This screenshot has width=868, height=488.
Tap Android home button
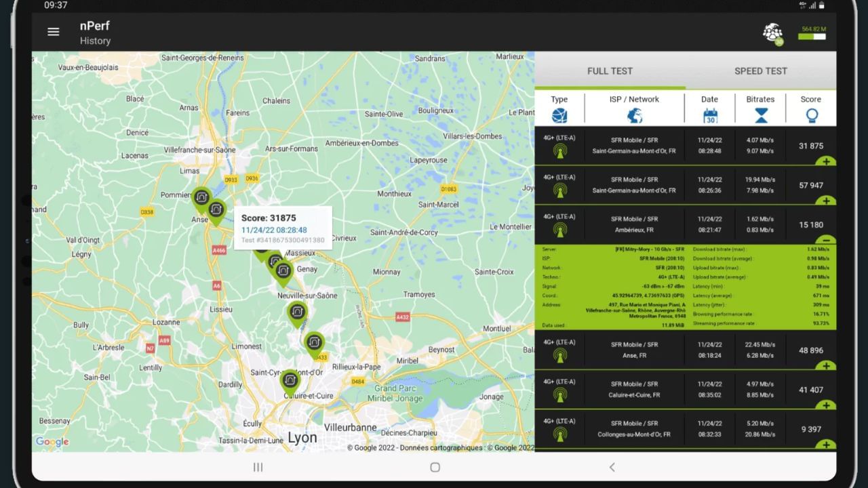coord(435,467)
